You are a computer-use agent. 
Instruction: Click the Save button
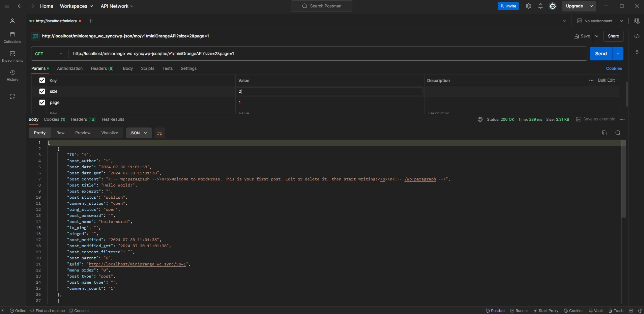582,36
